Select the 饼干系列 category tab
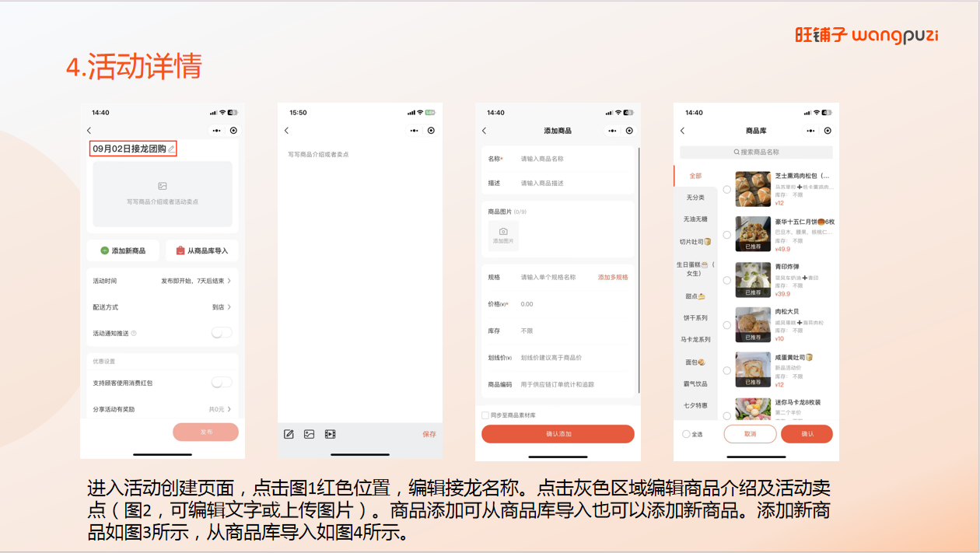This screenshot has height=553, width=980. (695, 318)
